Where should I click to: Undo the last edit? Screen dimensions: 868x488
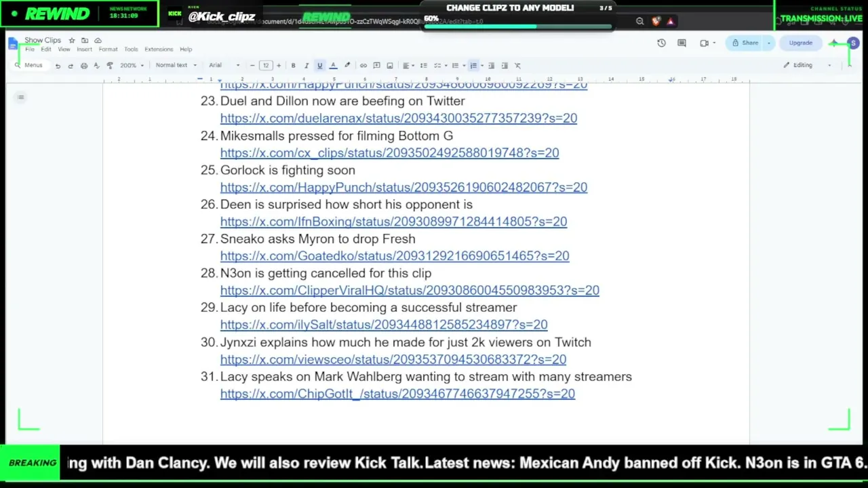coord(58,66)
